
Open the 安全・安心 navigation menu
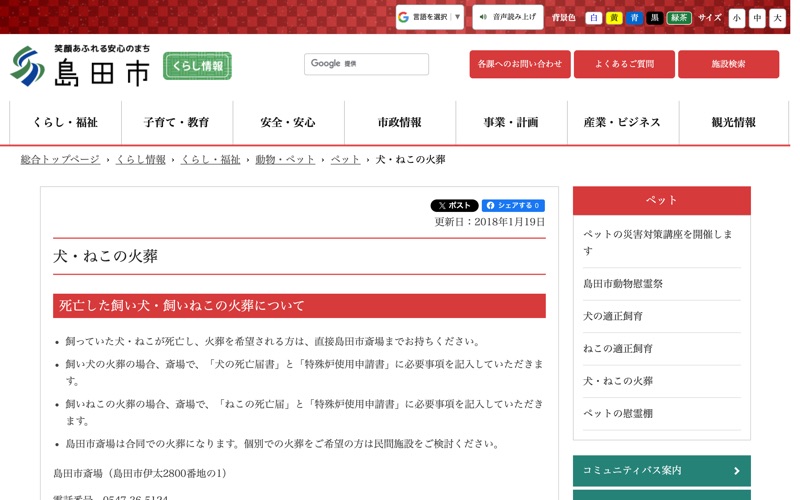point(288,122)
